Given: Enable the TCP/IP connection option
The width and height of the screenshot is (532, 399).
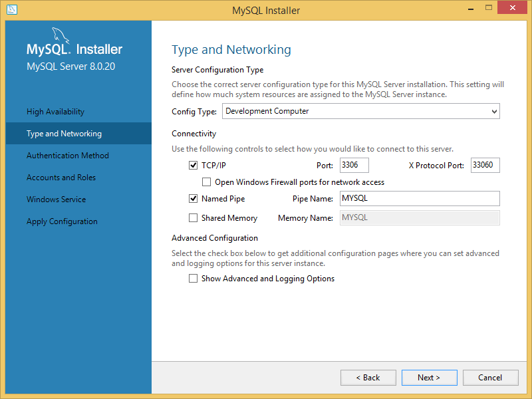Looking at the screenshot, I should click(193, 165).
